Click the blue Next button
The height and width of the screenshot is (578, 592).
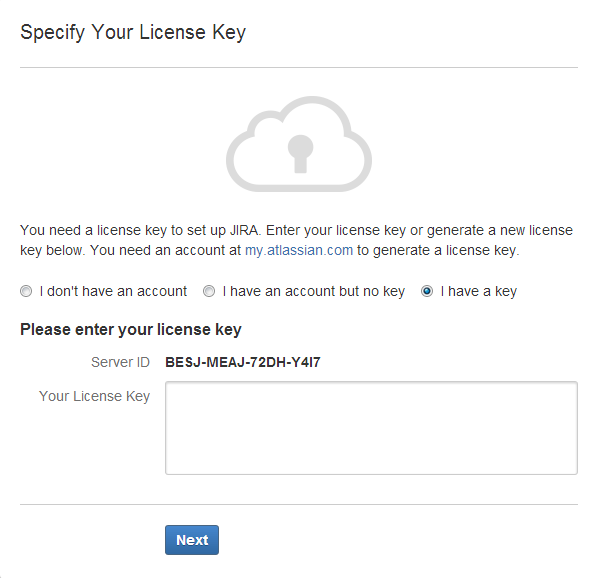[x=192, y=540]
